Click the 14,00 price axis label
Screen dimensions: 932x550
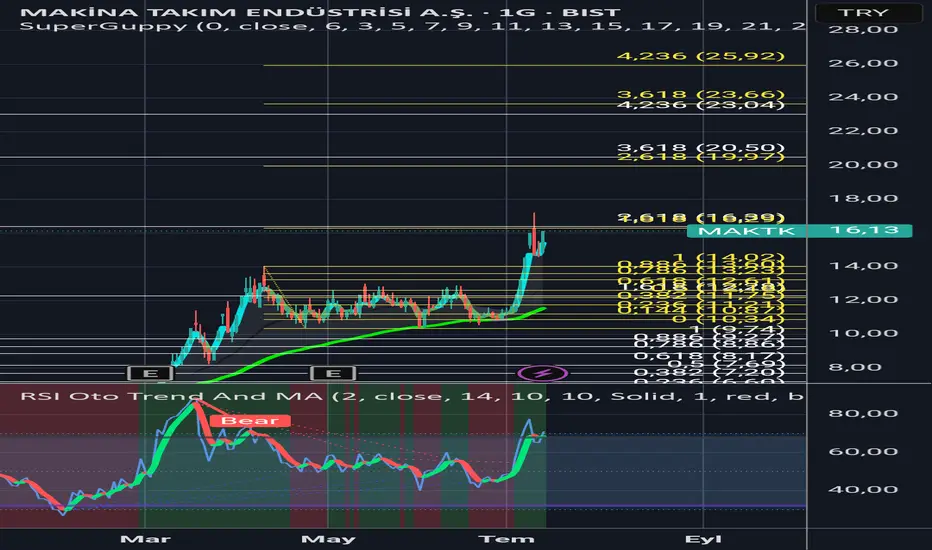[x=863, y=266]
